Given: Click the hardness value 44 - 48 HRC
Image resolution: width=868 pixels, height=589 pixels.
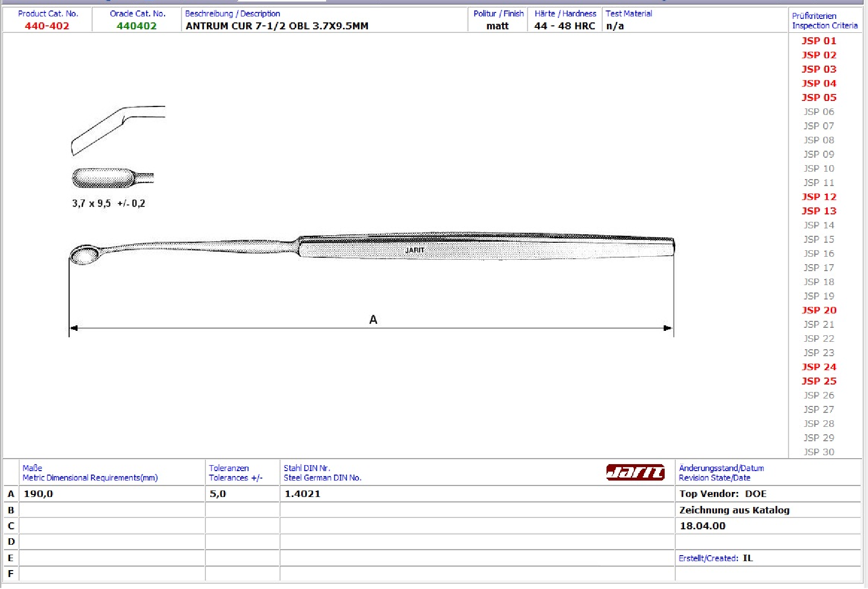Looking at the screenshot, I should point(564,26).
